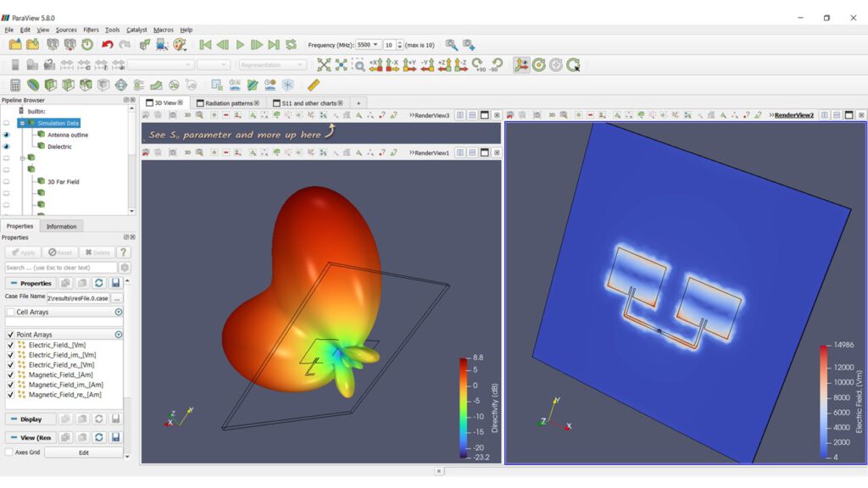Toggle advanced properties gear icon

pyautogui.click(x=125, y=268)
